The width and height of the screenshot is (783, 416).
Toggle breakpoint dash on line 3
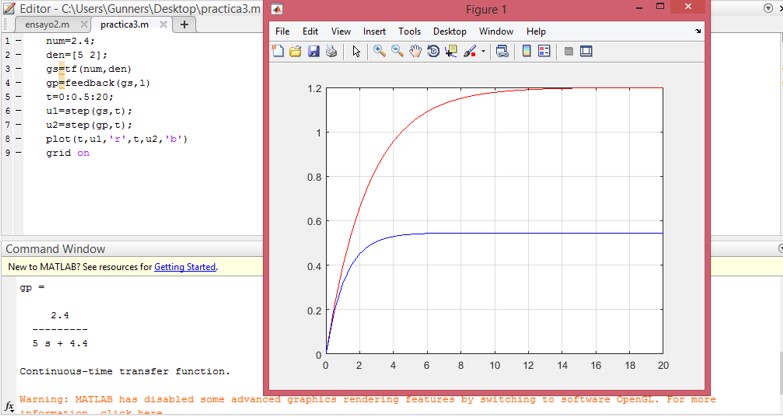[x=18, y=69]
